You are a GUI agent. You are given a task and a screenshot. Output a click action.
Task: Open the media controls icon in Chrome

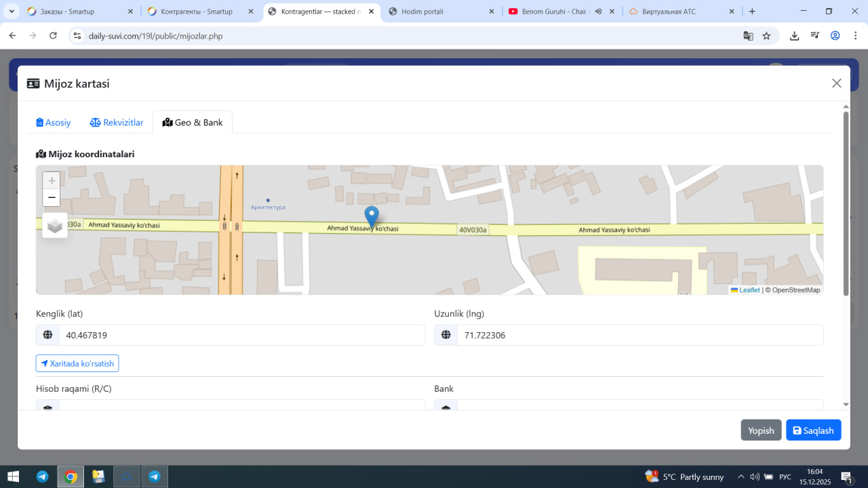[814, 36]
